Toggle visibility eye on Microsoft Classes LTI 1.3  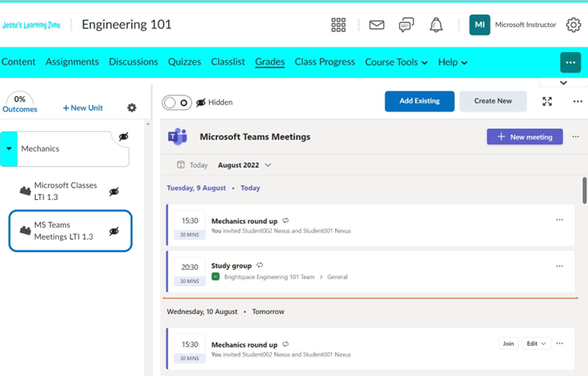pos(114,192)
